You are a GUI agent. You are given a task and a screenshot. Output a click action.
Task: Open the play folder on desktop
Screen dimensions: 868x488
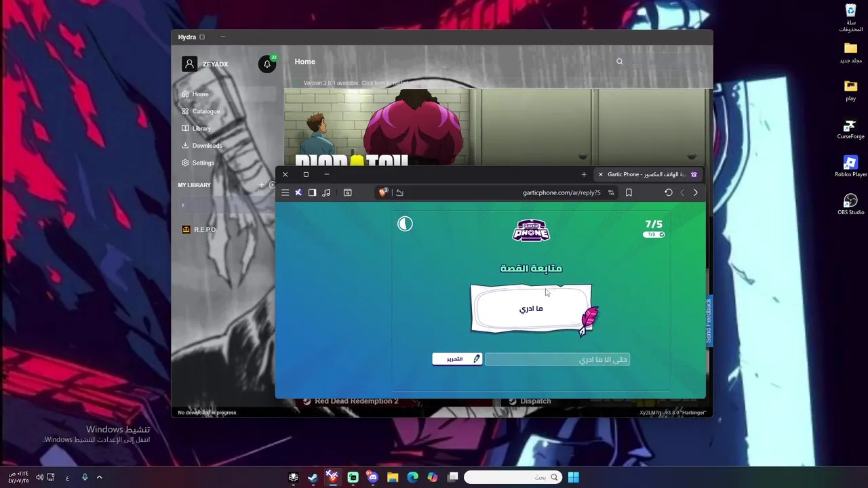(850, 91)
